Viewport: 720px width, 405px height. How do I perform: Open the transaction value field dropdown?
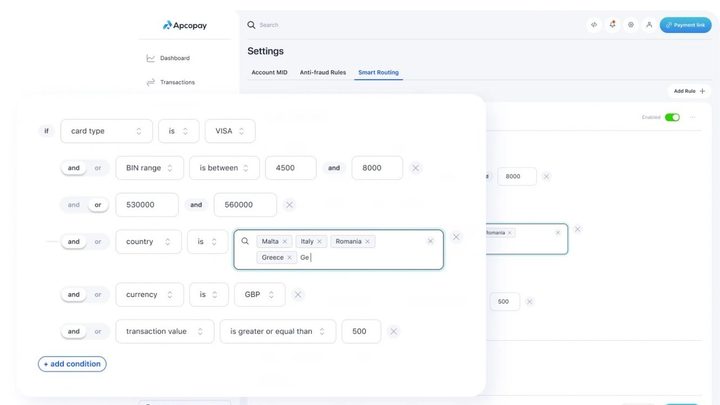tap(165, 332)
